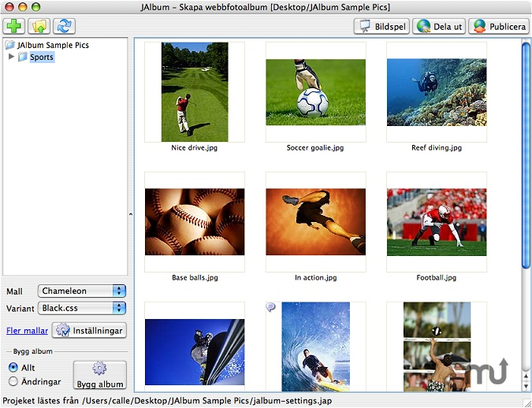Click the green zoom window button
Screen dimensions: 532x408
pos(35,7)
